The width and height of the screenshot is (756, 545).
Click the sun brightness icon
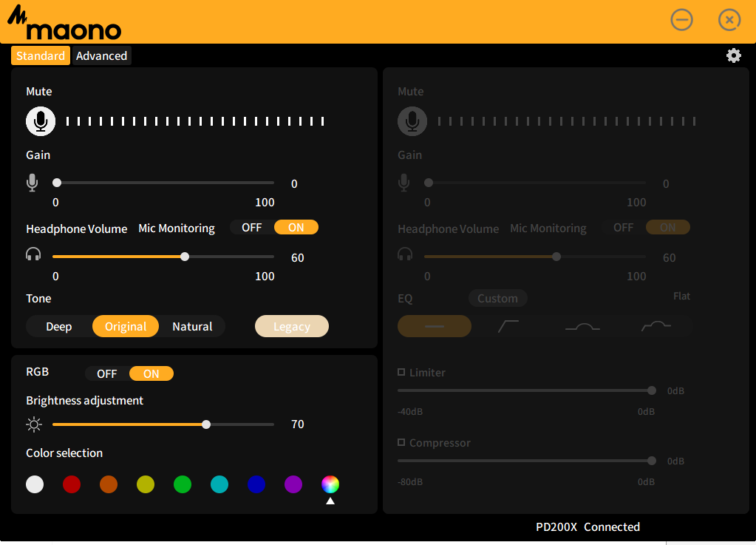34,424
